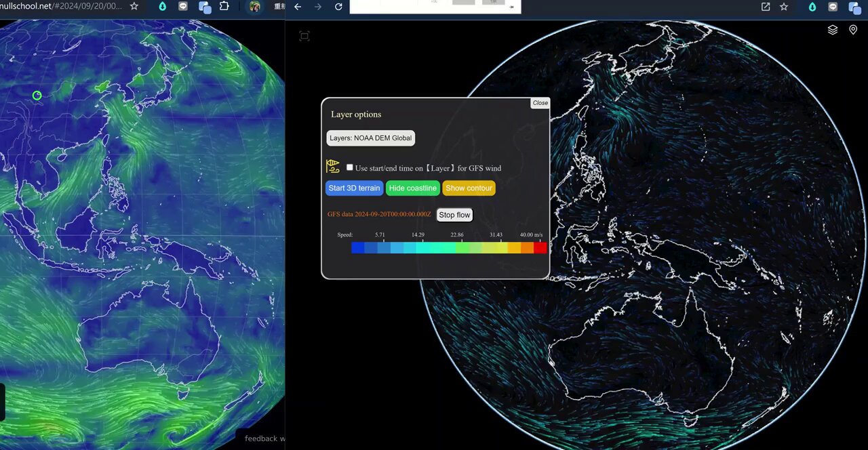Go back in the right browser window
Image resolution: width=868 pixels, height=450 pixels.
tap(298, 7)
